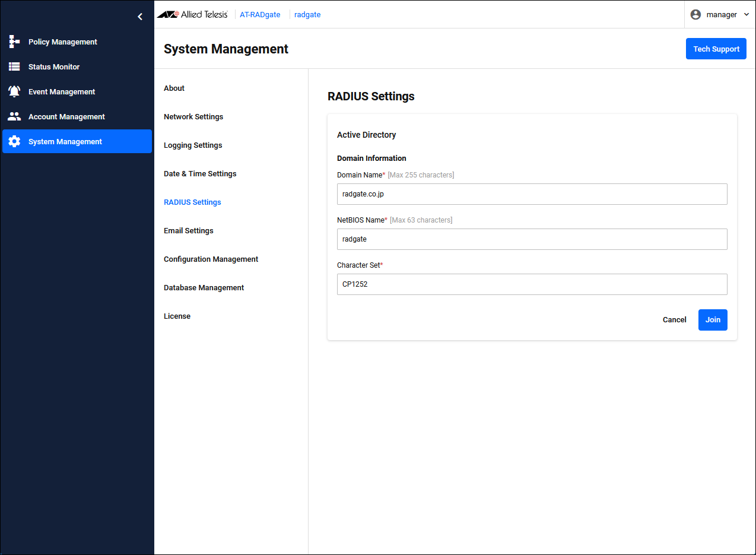Click the Policy Management sidebar icon

tap(14, 42)
